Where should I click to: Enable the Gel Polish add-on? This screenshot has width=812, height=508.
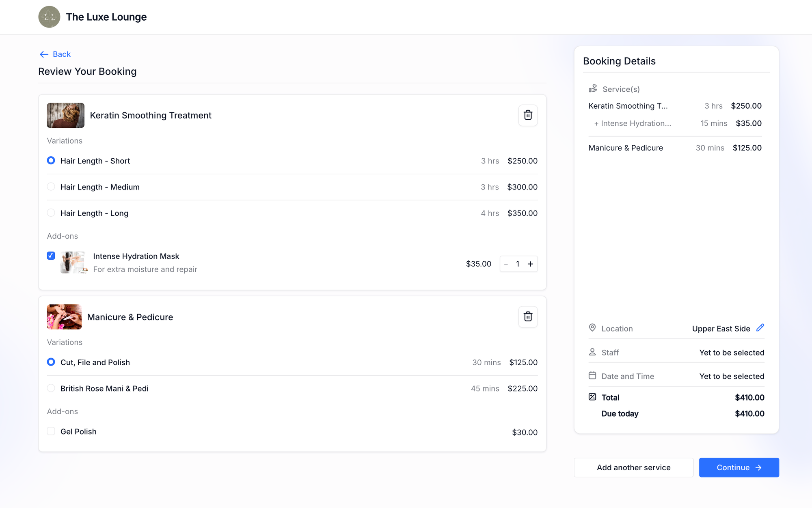[51, 431]
